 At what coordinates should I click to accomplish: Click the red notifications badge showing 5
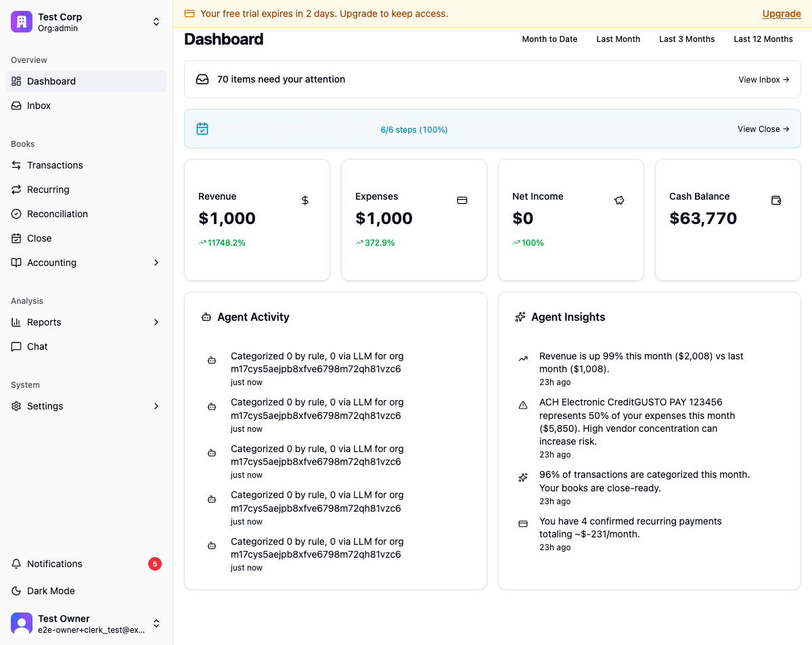pyautogui.click(x=155, y=564)
